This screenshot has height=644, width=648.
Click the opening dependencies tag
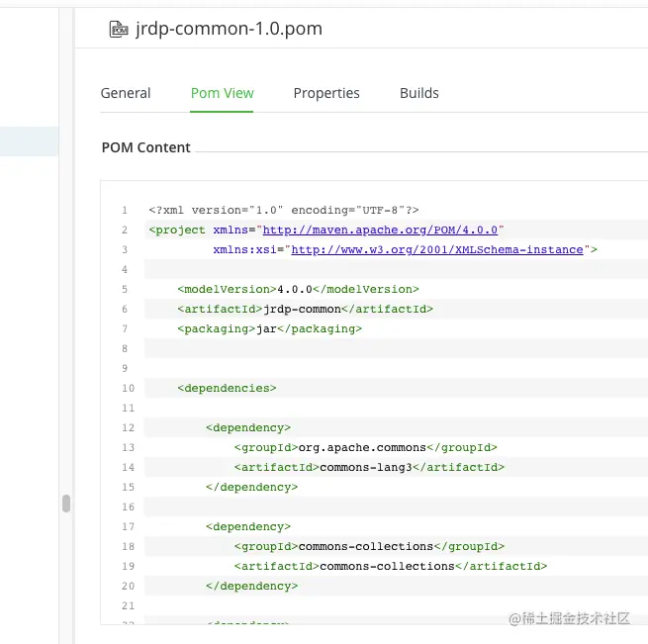pyautogui.click(x=228, y=388)
